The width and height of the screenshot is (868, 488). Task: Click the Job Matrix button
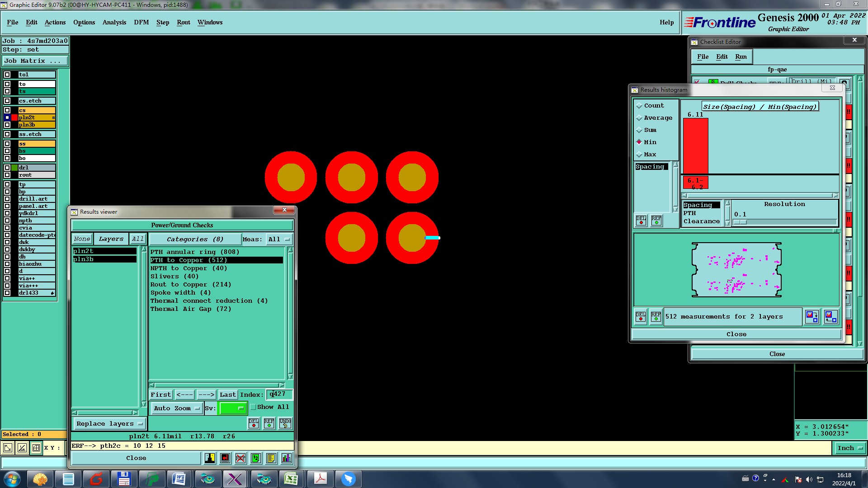35,61
